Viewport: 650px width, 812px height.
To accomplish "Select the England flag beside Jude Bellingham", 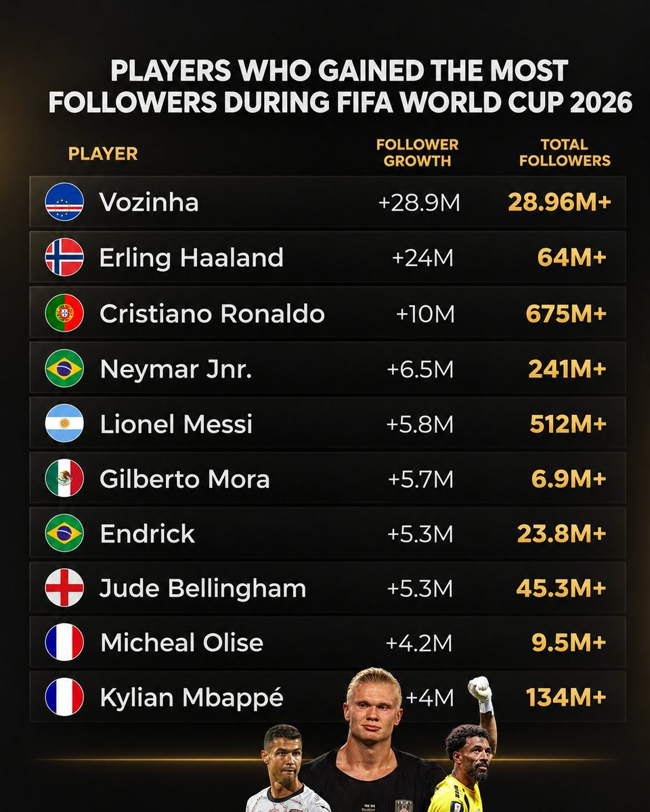I will point(64,588).
